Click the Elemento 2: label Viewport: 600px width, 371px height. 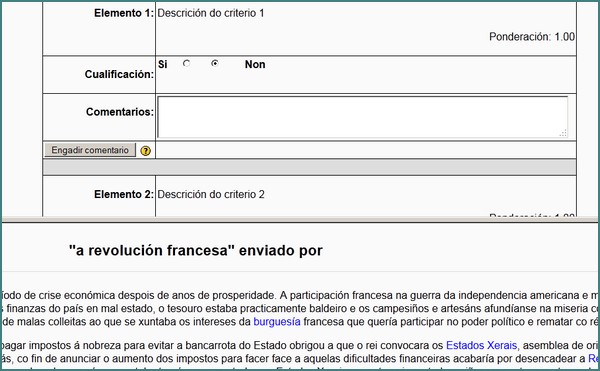point(124,194)
